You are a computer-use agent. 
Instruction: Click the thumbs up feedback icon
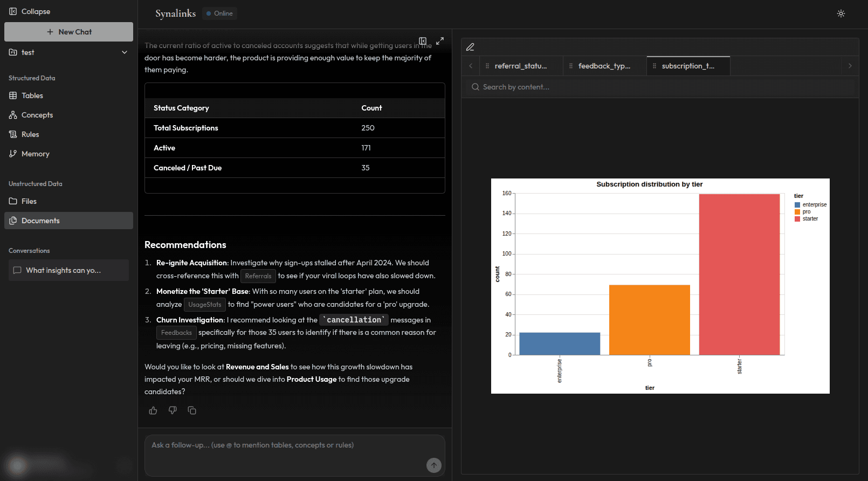(x=153, y=410)
